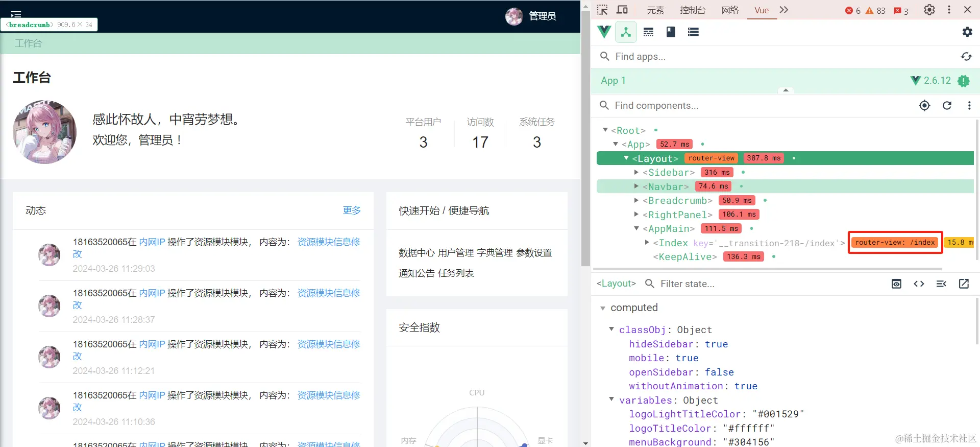The height and width of the screenshot is (447, 980).
Task: Click the admin avatar in the top header
Action: (x=514, y=16)
